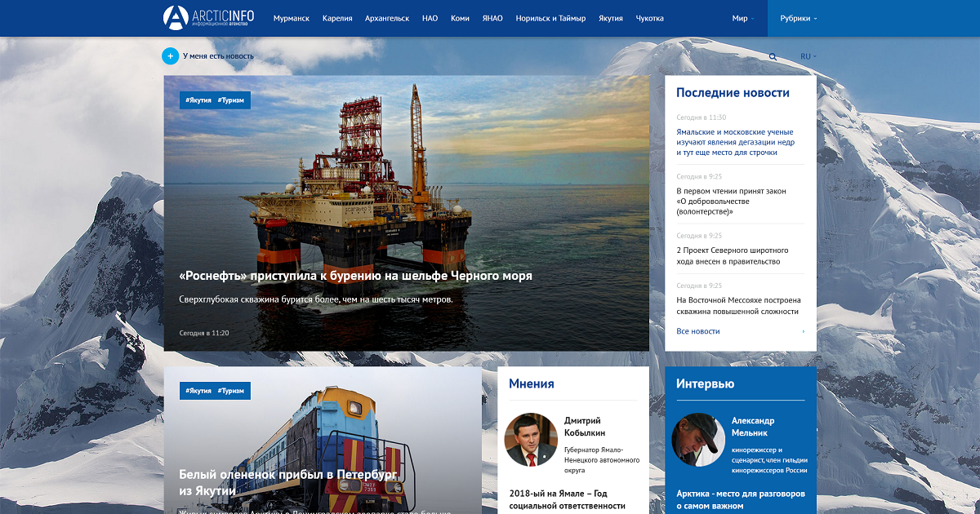This screenshot has height=514, width=980.
Task: Read the О добровольчестве law news item
Action: (x=732, y=202)
